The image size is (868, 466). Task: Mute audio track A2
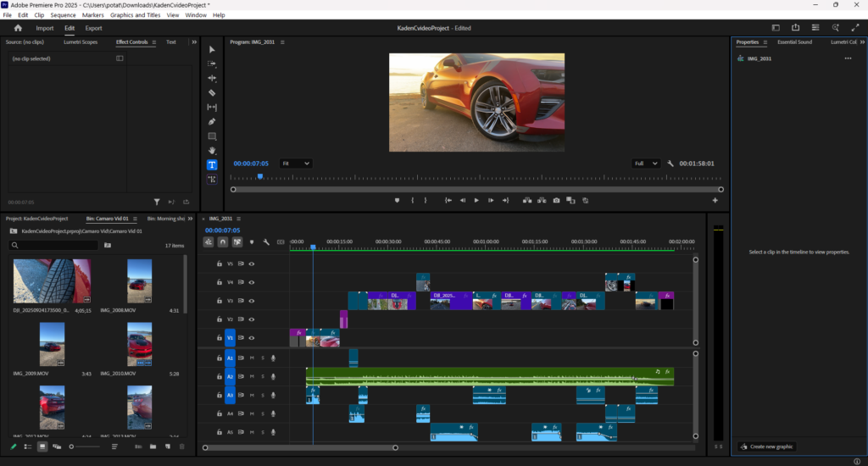(252, 377)
